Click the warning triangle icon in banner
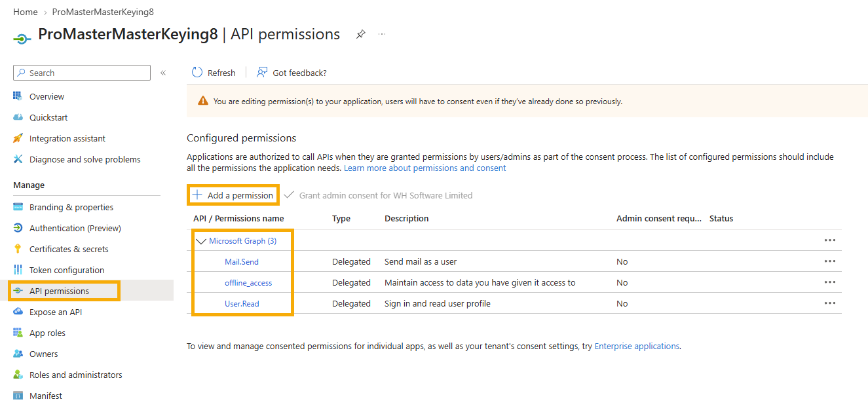This screenshot has width=868, height=412. pyautogui.click(x=203, y=102)
